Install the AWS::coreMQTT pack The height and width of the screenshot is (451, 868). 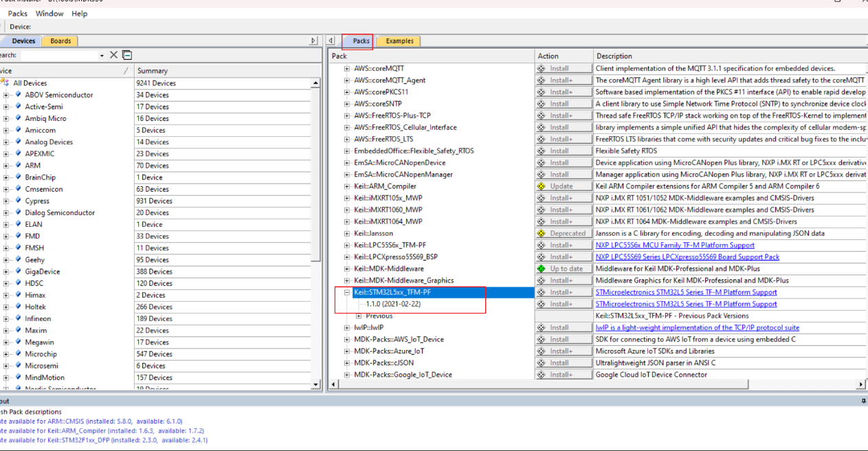pyautogui.click(x=564, y=69)
